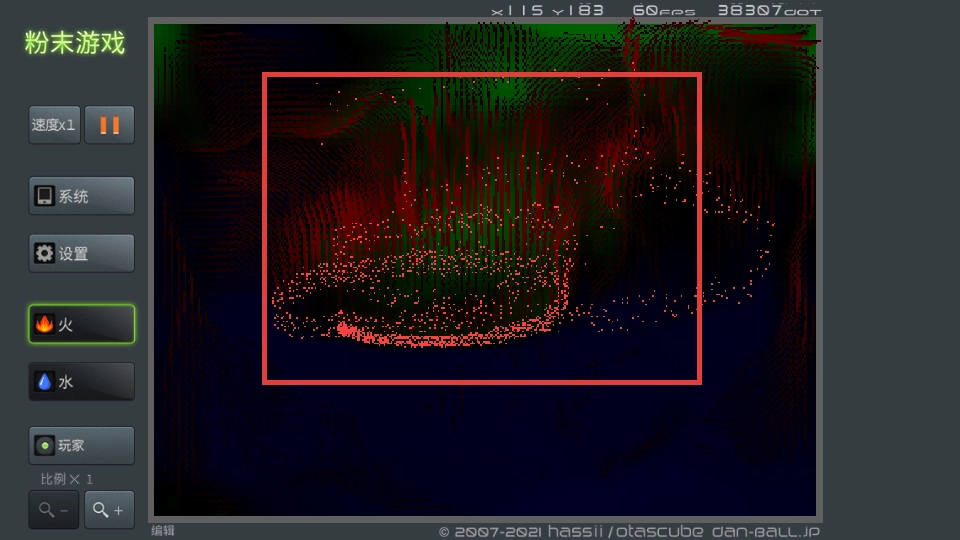Open the 设置 settings gear button
The height and width of the screenshot is (540, 960).
(81, 253)
